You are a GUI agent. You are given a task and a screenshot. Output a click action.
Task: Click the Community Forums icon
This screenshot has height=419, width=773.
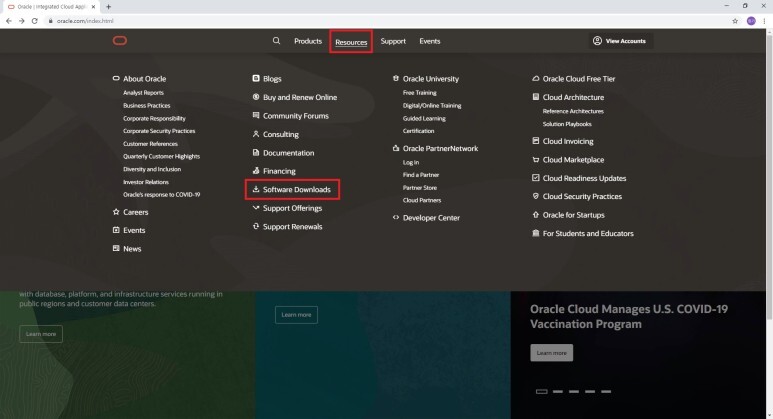coord(256,115)
